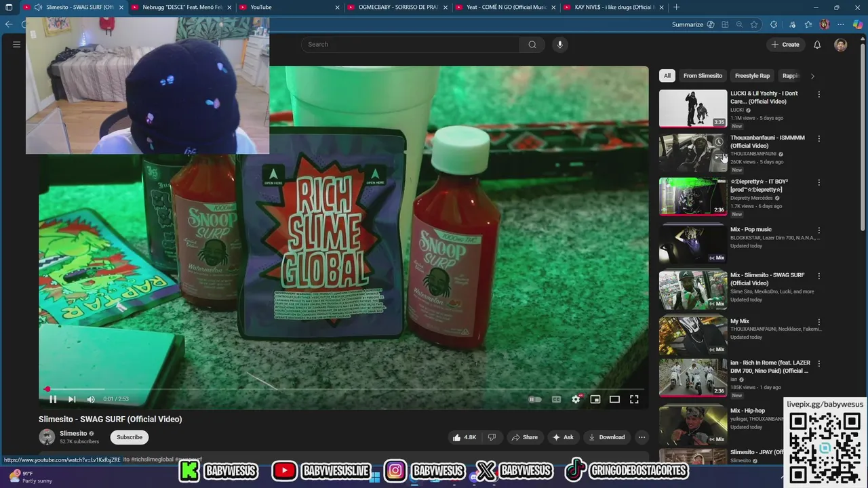868x488 pixels.
Task: Open Slimesito channel avatar
Action: [47, 437]
